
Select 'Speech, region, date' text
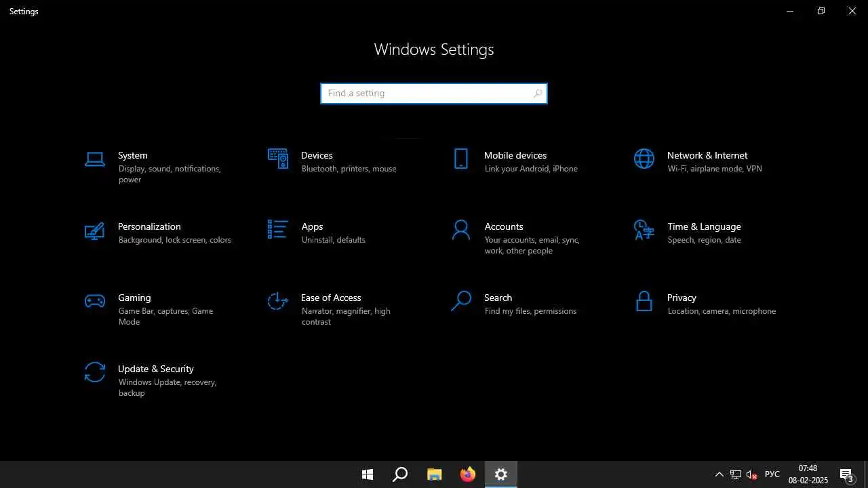tap(704, 240)
